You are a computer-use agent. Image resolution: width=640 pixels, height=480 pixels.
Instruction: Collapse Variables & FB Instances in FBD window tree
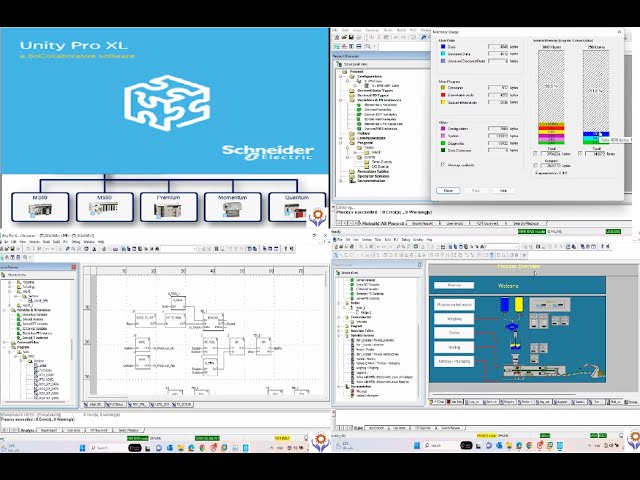click(x=4, y=310)
